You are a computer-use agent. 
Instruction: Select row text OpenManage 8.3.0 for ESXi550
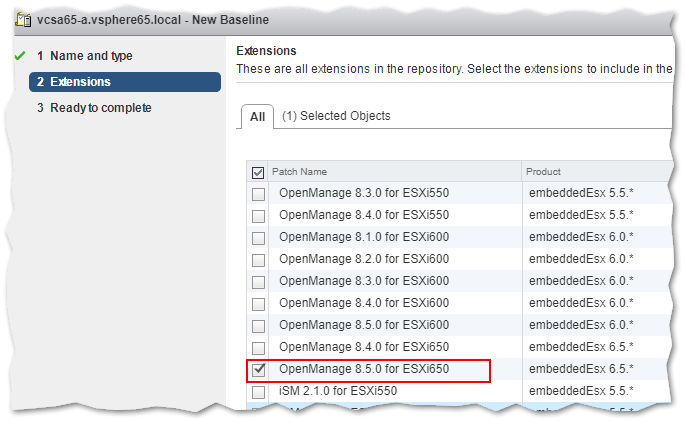point(364,193)
